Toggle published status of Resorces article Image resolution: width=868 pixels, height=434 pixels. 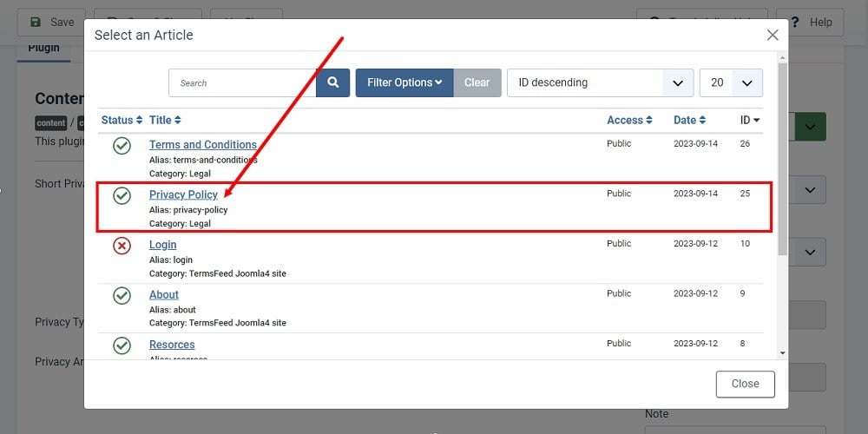[x=122, y=345]
